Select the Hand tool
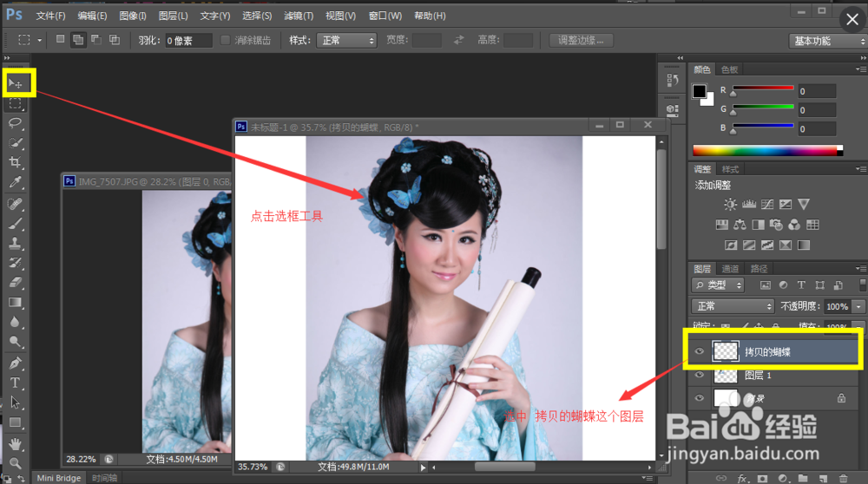The width and height of the screenshot is (868, 484). (16, 443)
